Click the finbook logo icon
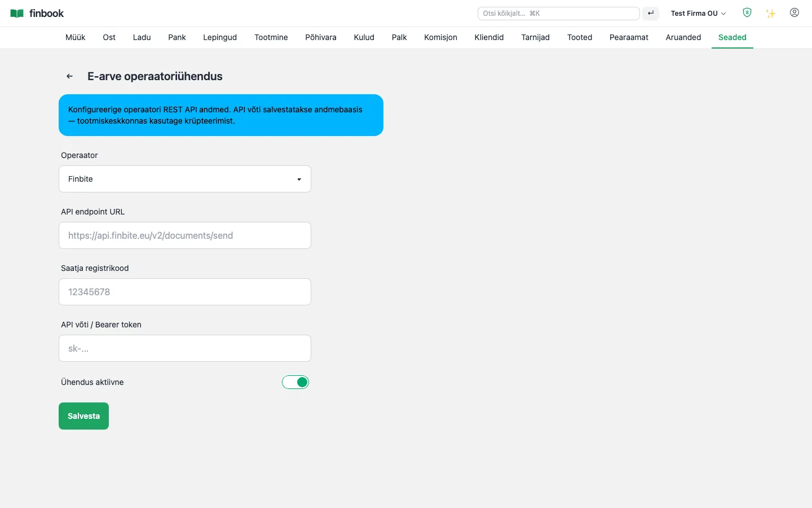 (x=17, y=14)
